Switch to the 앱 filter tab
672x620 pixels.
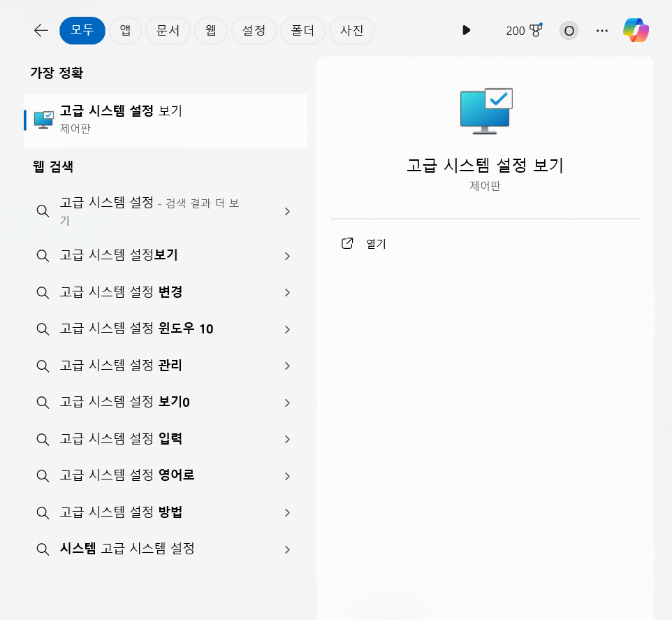point(125,30)
